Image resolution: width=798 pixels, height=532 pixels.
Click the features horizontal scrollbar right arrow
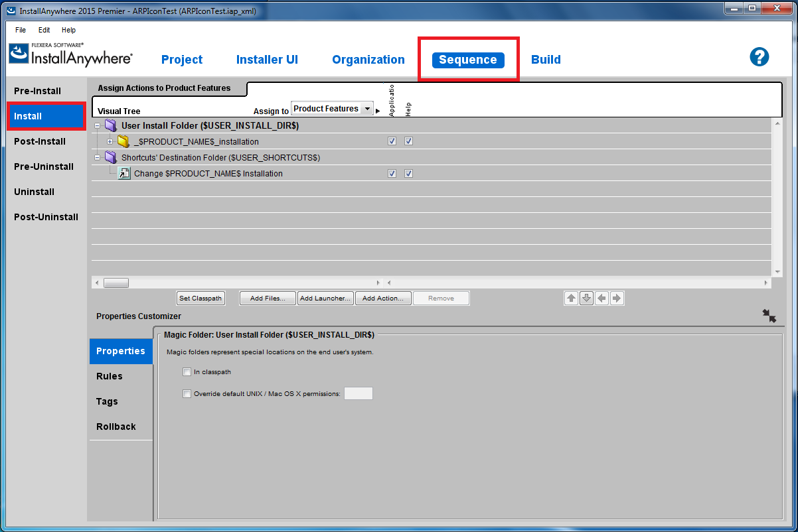(x=767, y=283)
